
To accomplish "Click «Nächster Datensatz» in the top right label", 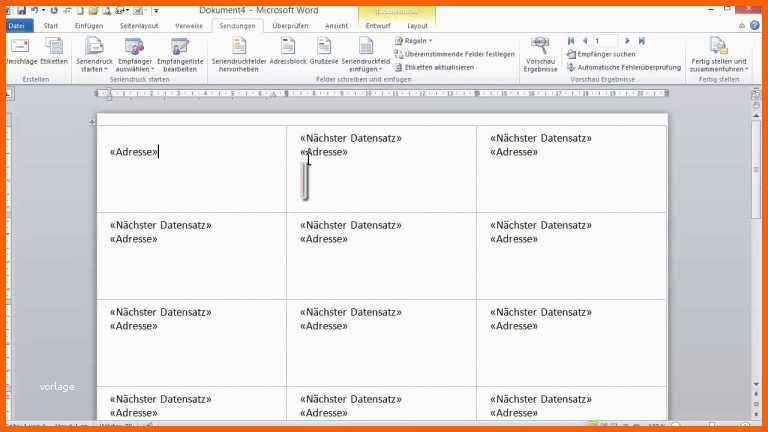I will [541, 139].
